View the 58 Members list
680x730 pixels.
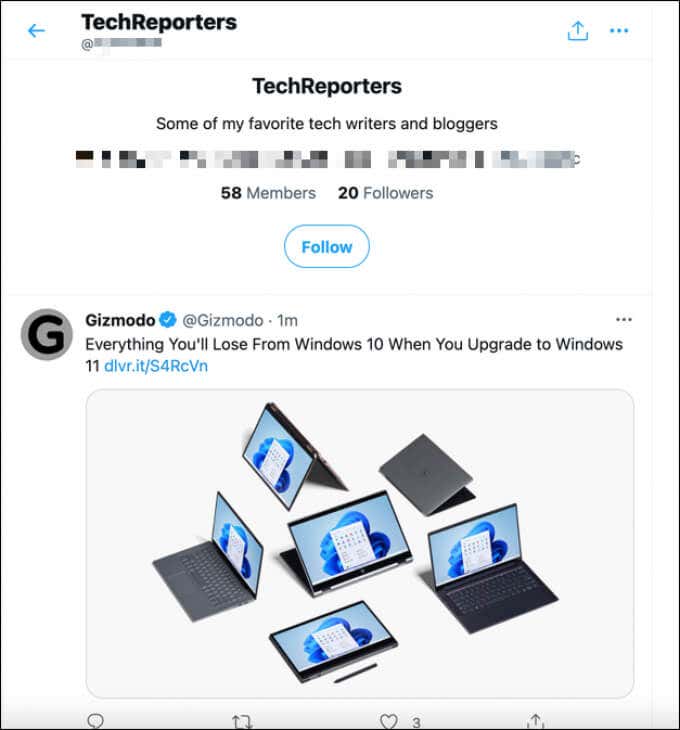pyautogui.click(x=268, y=193)
